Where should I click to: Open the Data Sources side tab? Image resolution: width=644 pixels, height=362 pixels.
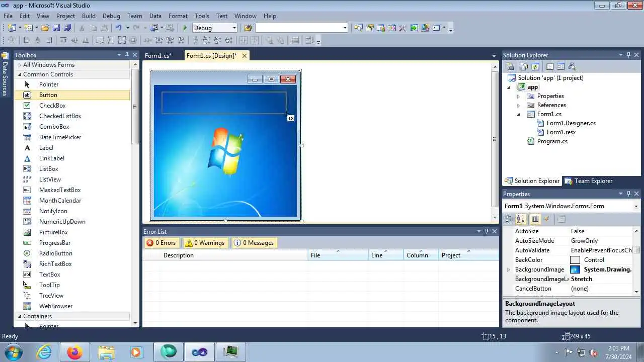(x=5, y=74)
